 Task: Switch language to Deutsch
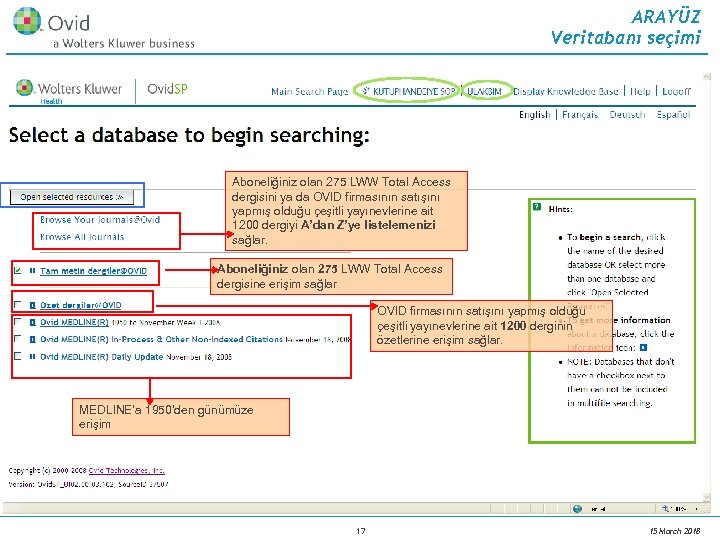click(627, 115)
